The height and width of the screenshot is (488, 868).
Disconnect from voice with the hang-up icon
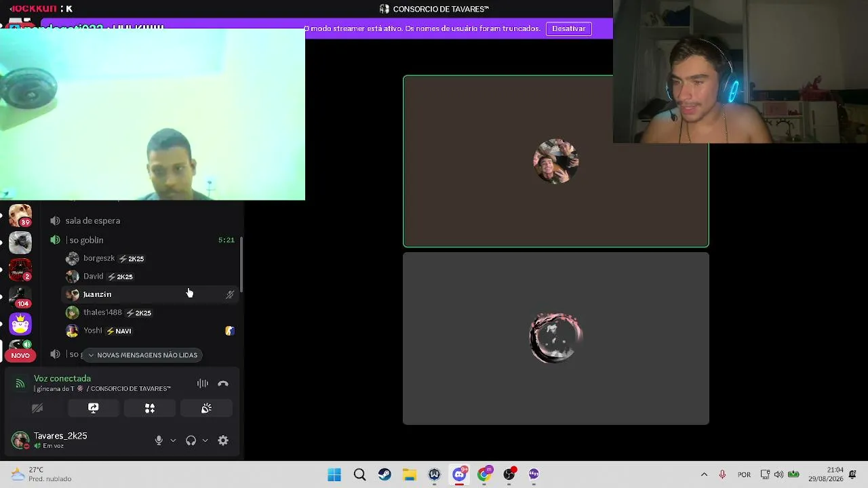coord(223,384)
